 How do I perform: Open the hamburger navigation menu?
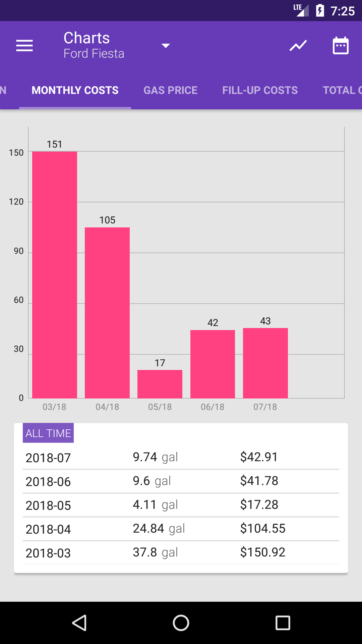point(24,46)
